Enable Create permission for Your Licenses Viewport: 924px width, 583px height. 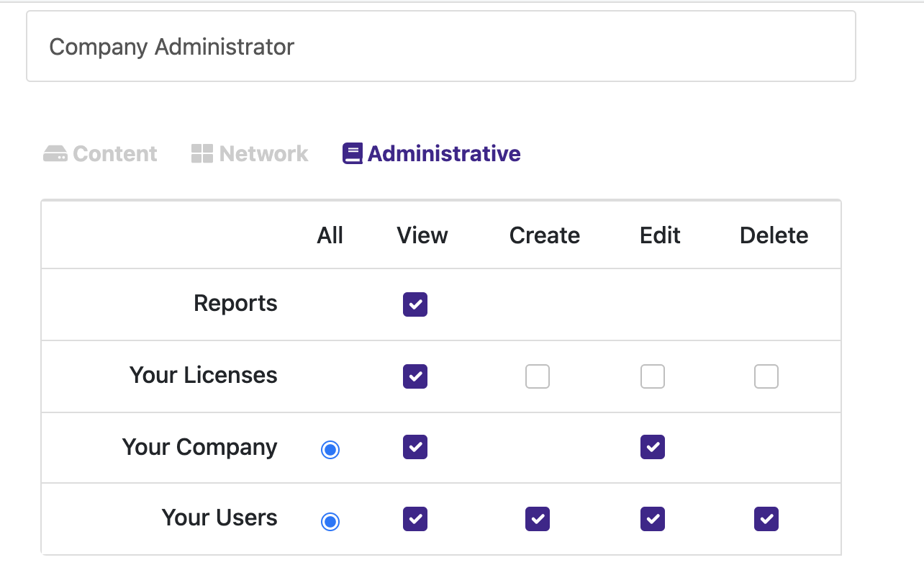coord(538,376)
